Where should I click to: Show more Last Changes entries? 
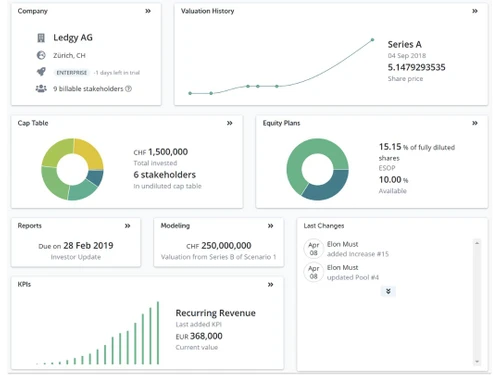(388, 291)
